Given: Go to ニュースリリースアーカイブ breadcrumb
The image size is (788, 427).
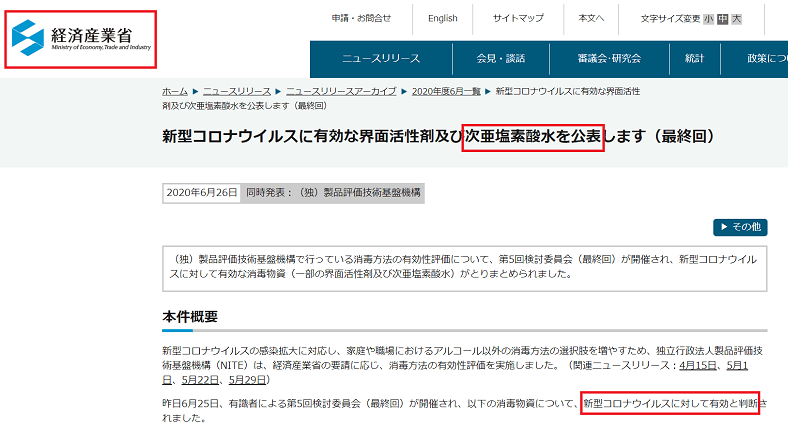Looking at the screenshot, I should 341,91.
